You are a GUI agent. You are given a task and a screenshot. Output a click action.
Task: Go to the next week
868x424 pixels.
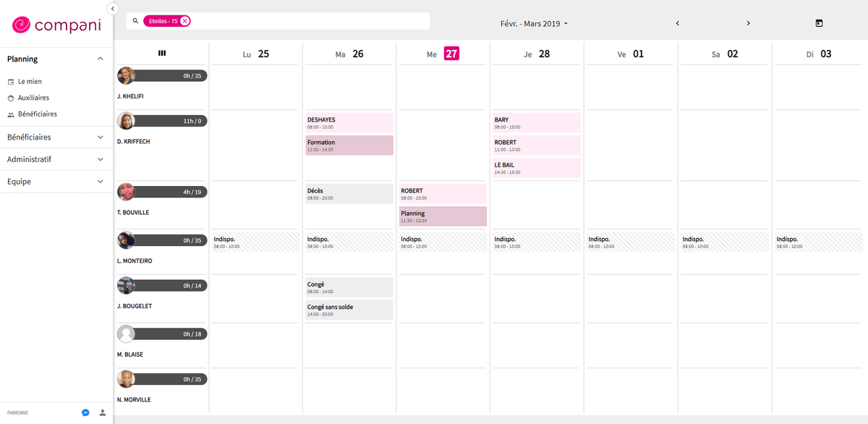tap(748, 23)
